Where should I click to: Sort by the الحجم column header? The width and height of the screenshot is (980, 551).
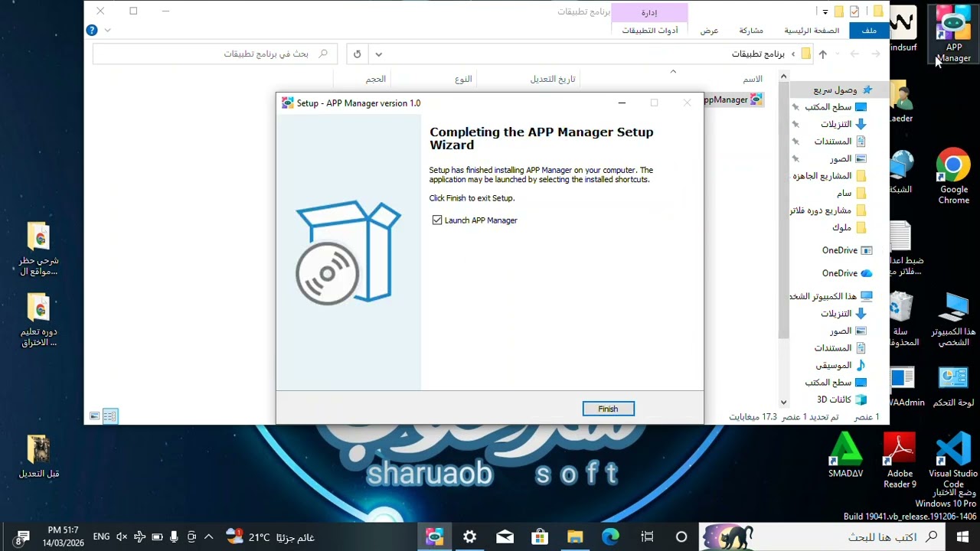375,79
